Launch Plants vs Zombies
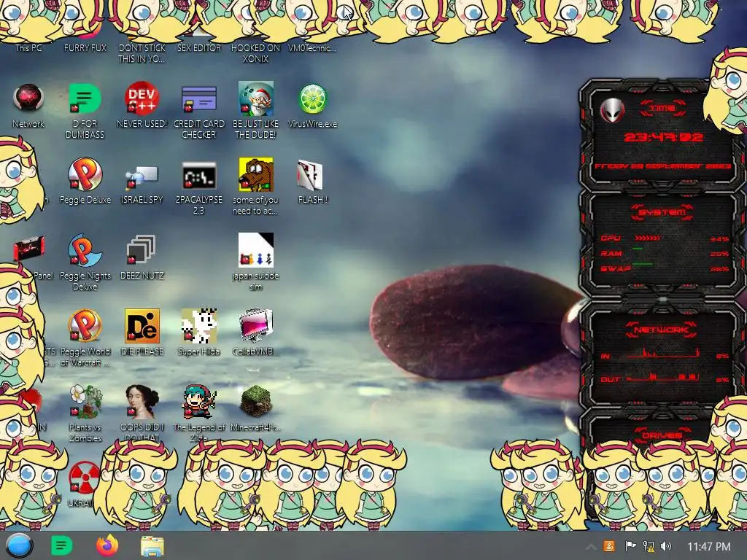The height and width of the screenshot is (560, 747). (x=85, y=402)
